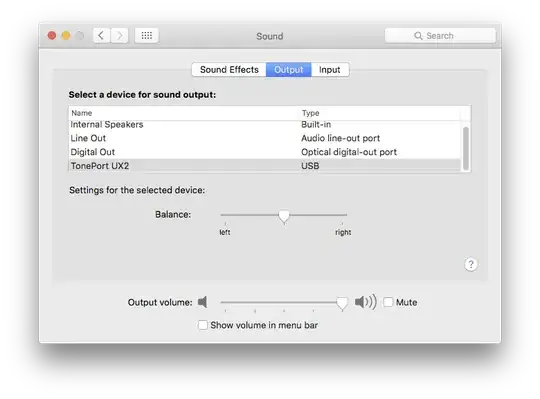Click the Balance slider knob
The height and width of the screenshot is (399, 540).
[x=284, y=217]
